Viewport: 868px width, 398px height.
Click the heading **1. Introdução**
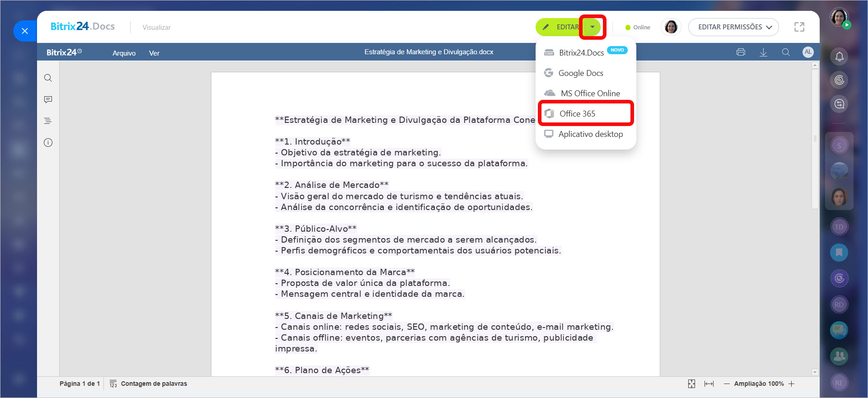coord(313,141)
